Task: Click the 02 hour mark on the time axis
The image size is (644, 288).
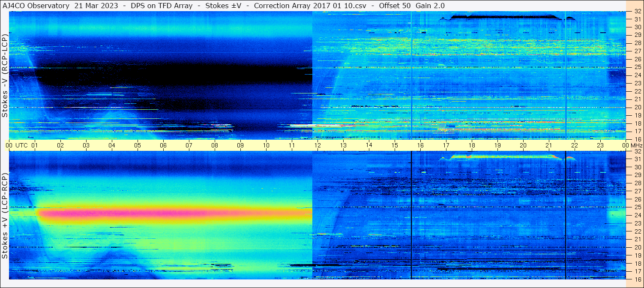Action: pos(60,145)
